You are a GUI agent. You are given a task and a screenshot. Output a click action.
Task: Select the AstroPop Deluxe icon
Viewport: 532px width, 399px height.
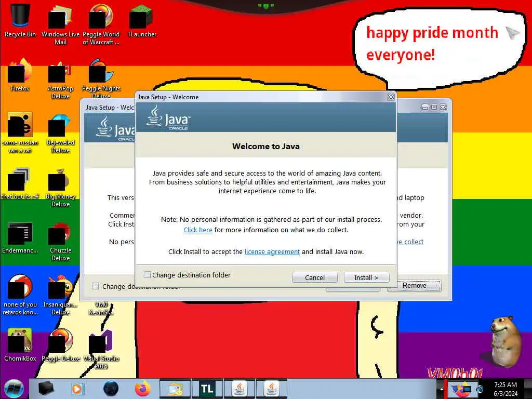[x=60, y=79]
